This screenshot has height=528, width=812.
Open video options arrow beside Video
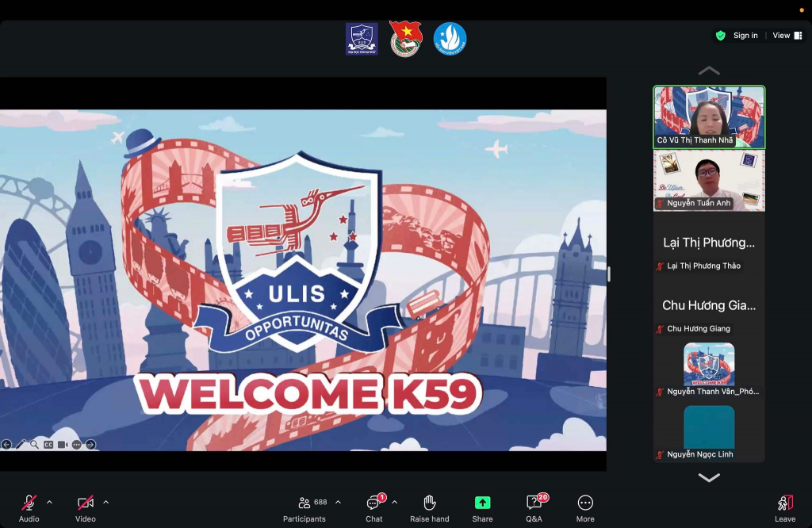pyautogui.click(x=105, y=502)
